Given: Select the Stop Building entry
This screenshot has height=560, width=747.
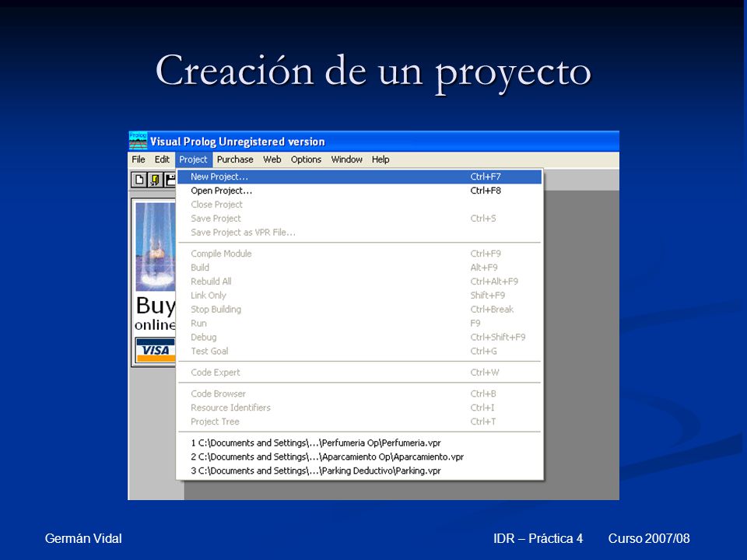Looking at the screenshot, I should click(359, 309).
